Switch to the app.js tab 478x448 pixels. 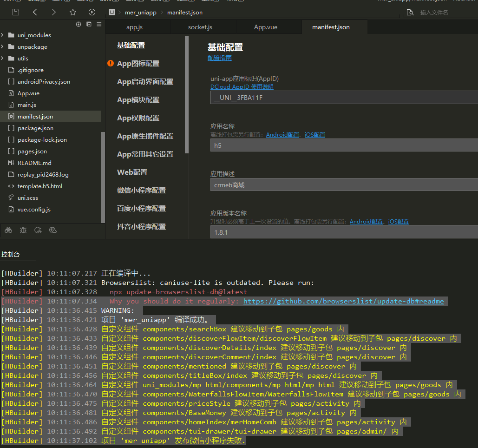point(134,27)
